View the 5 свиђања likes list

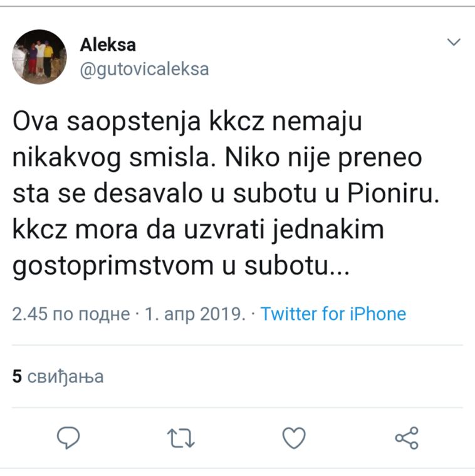58,376
